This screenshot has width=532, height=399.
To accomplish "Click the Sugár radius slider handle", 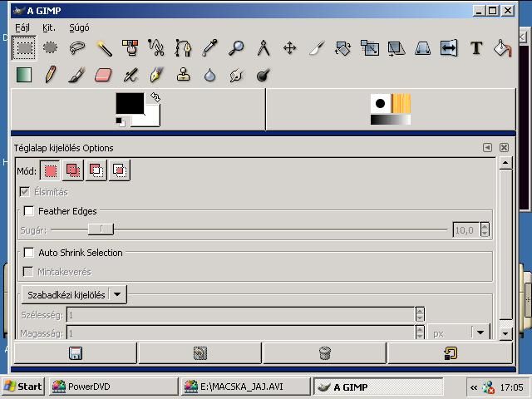I will (x=101, y=229).
